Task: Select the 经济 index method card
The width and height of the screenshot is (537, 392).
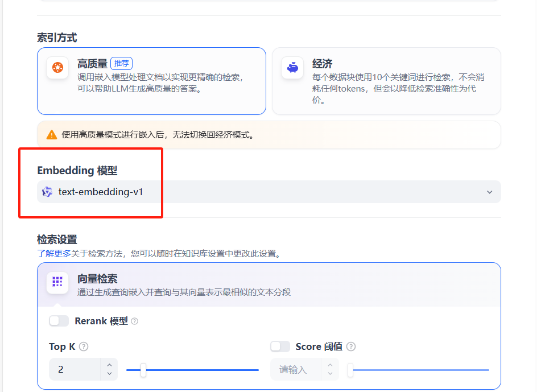Action: coord(386,81)
